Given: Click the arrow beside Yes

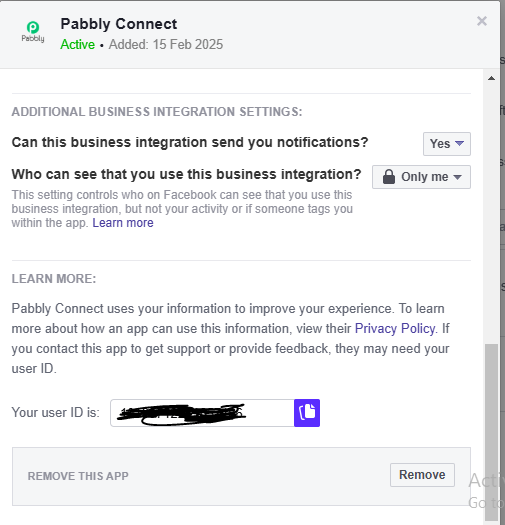Looking at the screenshot, I should [459, 143].
